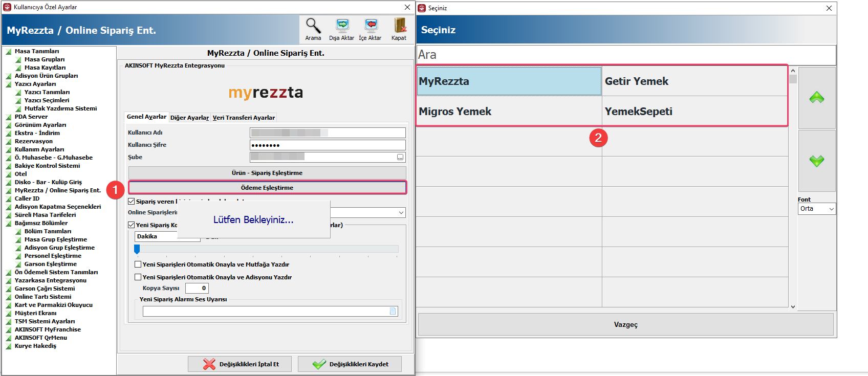The height and width of the screenshot is (376, 868).
Task: Click the Dışa Aktar export icon
Action: 341,30
